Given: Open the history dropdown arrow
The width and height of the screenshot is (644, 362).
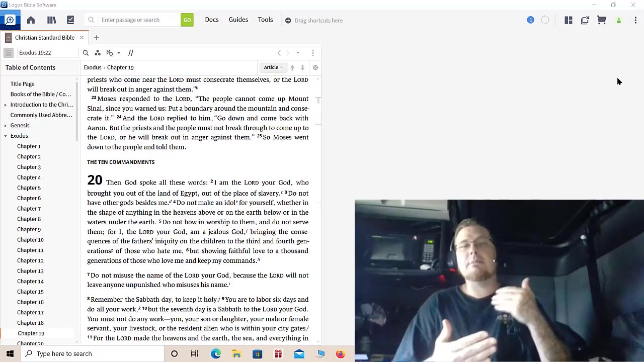Looking at the screenshot, I should [x=298, y=53].
